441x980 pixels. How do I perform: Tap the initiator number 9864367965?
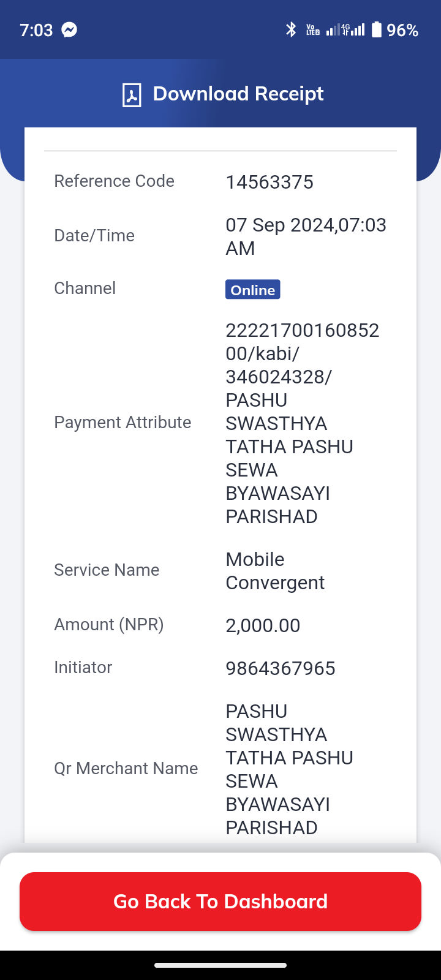281,668
